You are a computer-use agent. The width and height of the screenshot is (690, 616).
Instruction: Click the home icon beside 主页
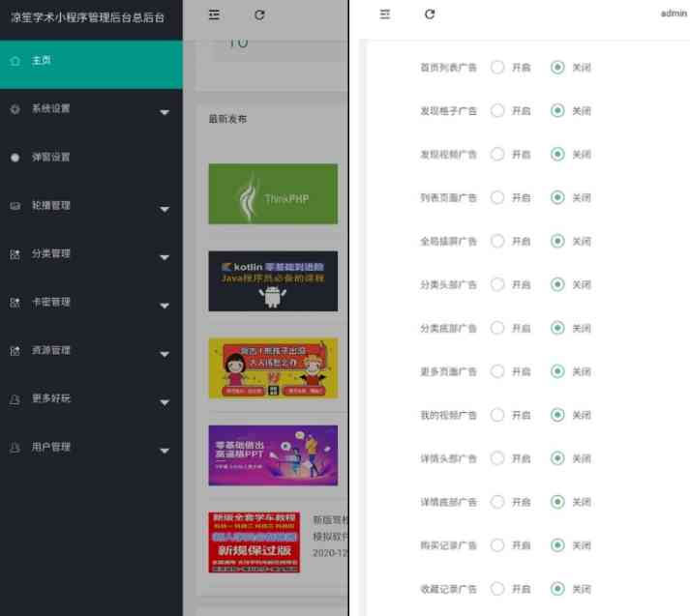click(15, 61)
